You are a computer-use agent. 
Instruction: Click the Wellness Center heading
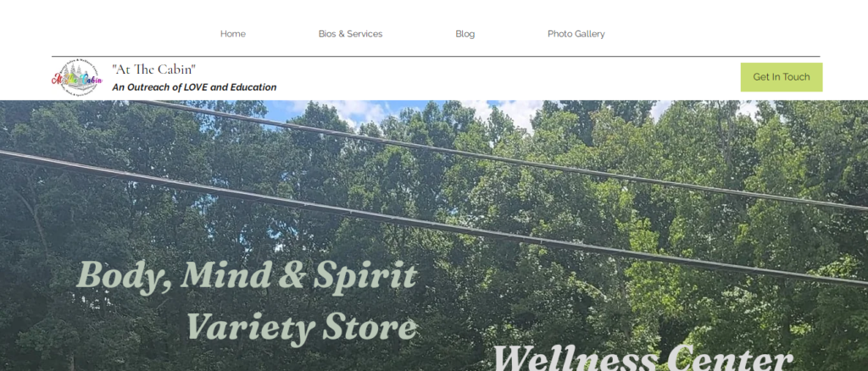tap(643, 357)
